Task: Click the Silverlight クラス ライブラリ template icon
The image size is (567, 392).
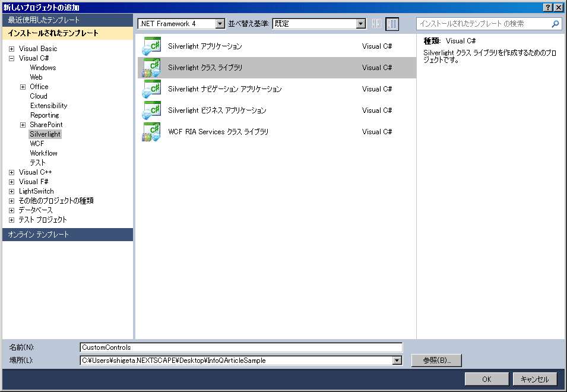Action: pos(151,68)
